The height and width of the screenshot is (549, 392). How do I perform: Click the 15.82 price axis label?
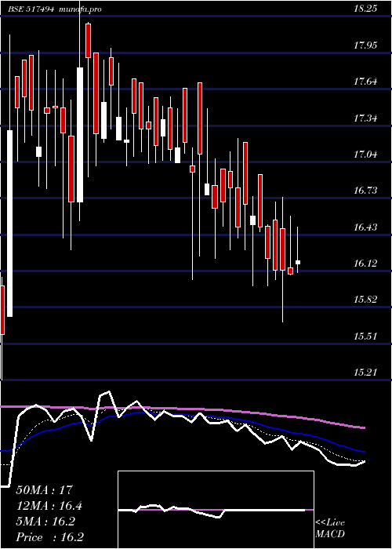point(365,300)
